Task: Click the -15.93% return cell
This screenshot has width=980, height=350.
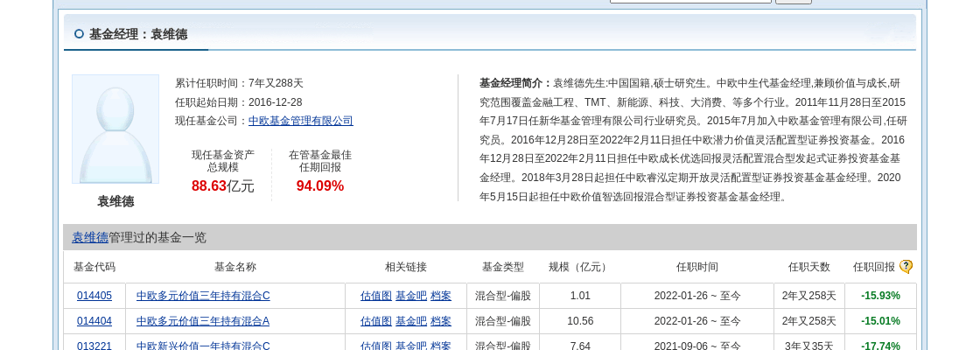Action: [880, 296]
